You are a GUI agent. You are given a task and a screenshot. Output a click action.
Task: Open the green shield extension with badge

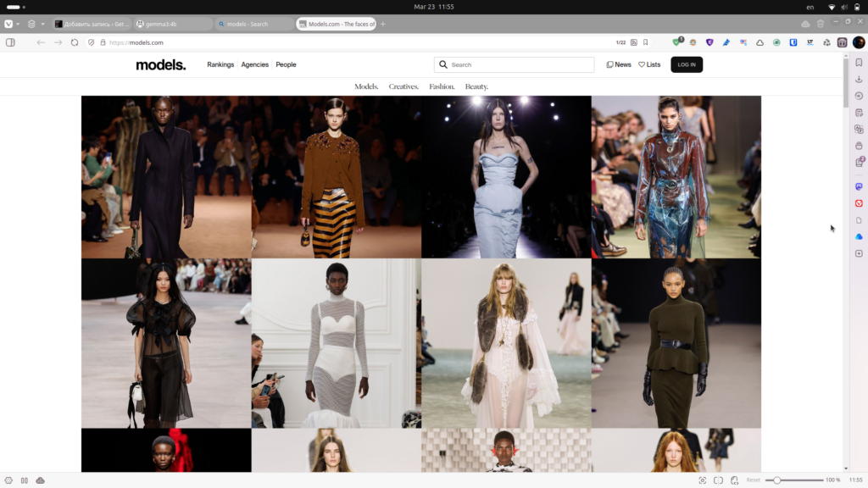click(x=677, y=42)
